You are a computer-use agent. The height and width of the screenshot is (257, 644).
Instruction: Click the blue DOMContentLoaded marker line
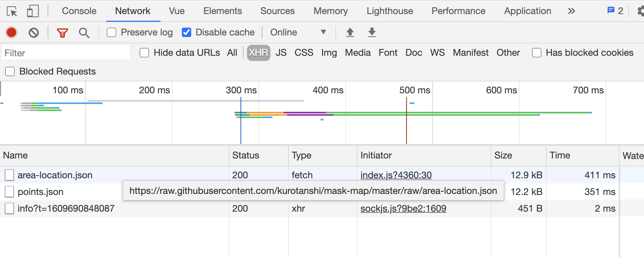241,120
